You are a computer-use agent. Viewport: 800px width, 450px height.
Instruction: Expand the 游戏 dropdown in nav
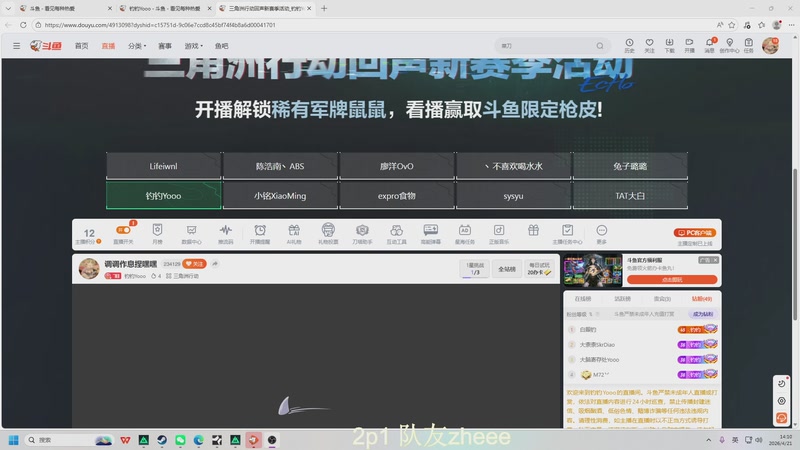pos(193,46)
